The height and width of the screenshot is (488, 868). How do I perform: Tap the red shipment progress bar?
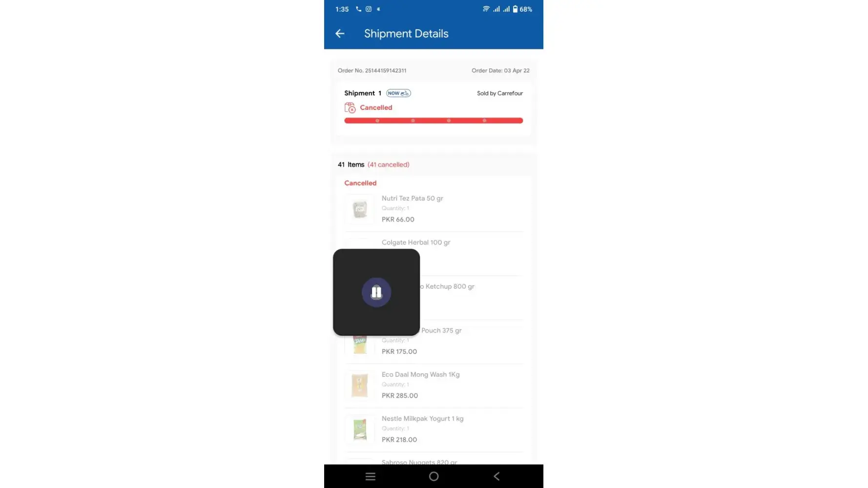click(434, 121)
